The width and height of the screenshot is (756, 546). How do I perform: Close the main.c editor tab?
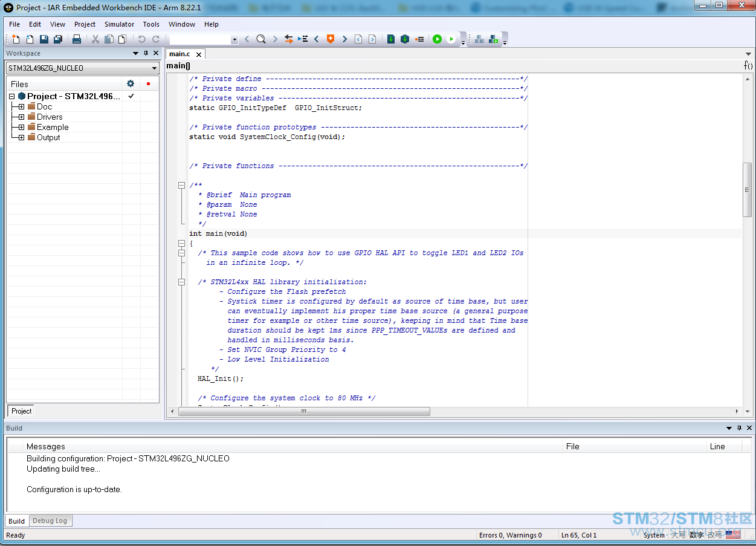(x=199, y=54)
